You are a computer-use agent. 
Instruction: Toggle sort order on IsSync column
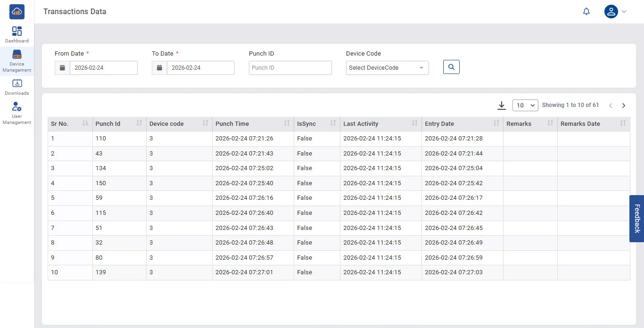[x=333, y=123]
